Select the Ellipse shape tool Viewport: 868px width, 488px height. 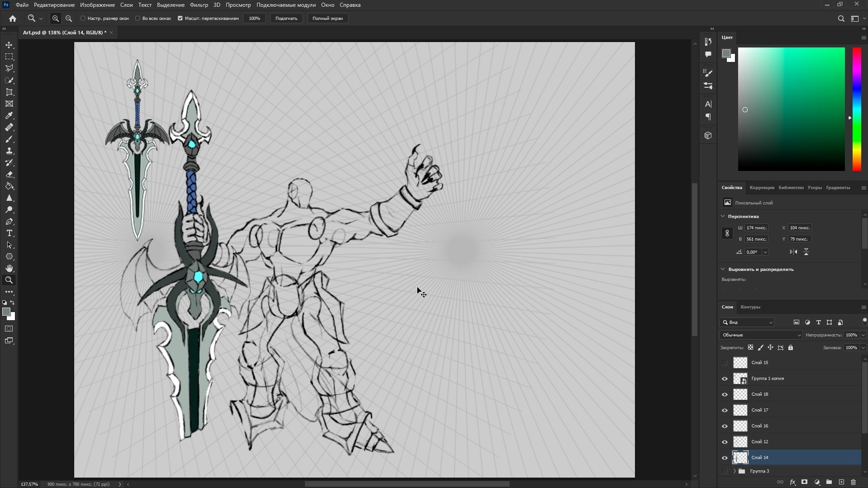[x=9, y=257]
